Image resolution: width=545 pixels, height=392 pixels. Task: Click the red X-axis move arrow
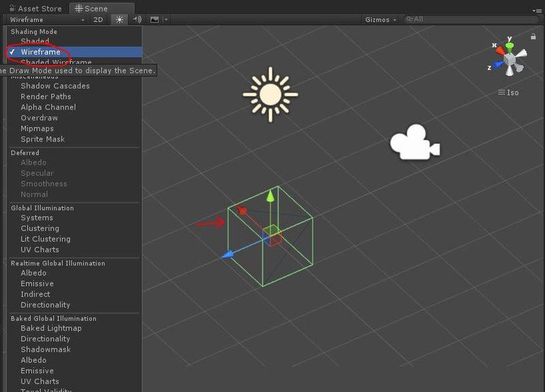point(242,210)
